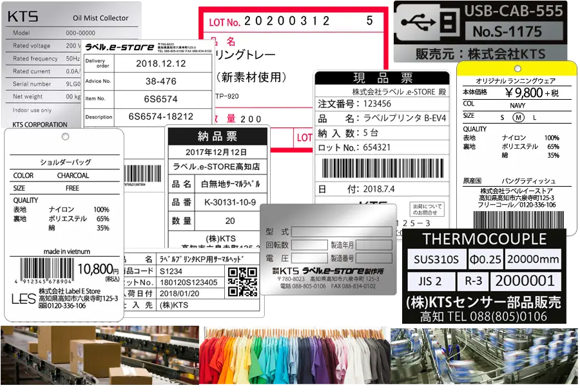Click the ロット No.: 654321 row
This screenshot has width=580, height=392.
[382, 147]
